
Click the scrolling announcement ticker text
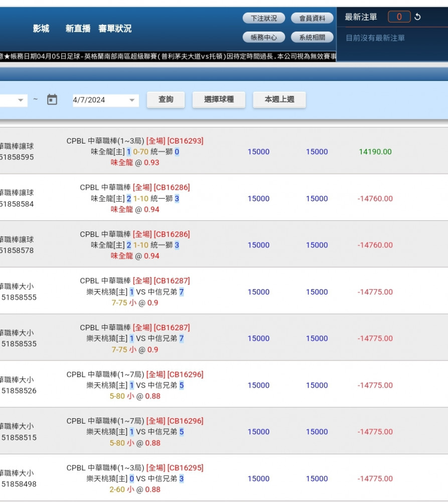pyautogui.click(x=168, y=56)
